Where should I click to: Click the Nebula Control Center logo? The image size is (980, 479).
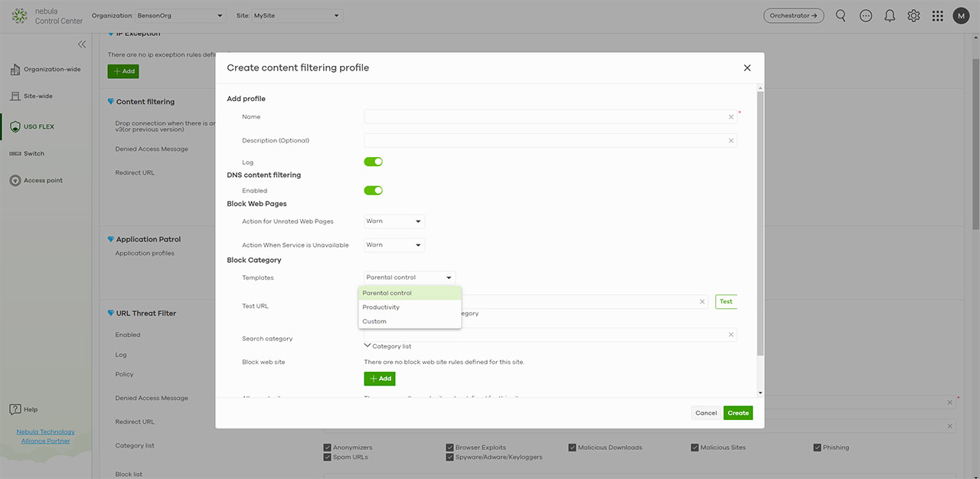coord(47,15)
